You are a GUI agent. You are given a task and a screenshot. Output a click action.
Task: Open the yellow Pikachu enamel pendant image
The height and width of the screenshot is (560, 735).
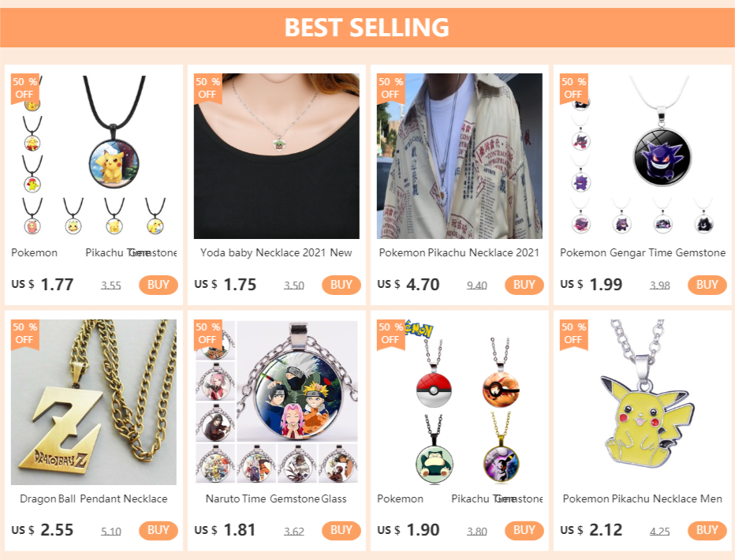pyautogui.click(x=643, y=402)
